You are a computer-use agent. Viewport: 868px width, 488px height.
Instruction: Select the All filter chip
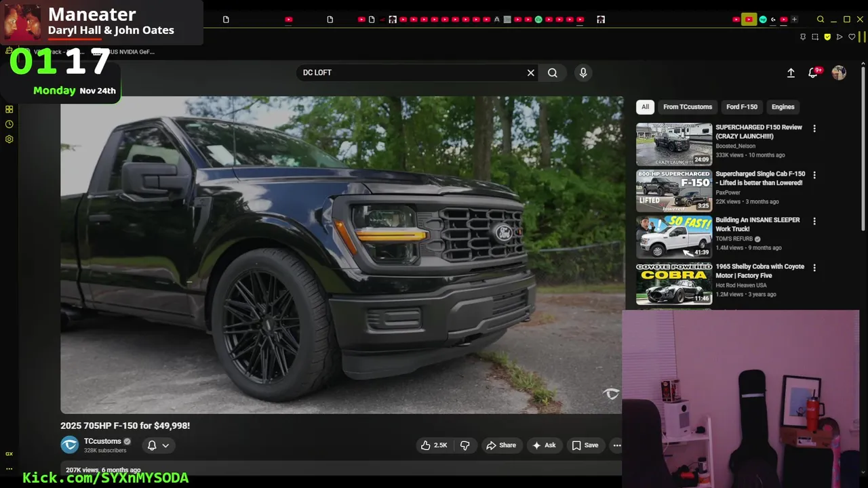[645, 107]
